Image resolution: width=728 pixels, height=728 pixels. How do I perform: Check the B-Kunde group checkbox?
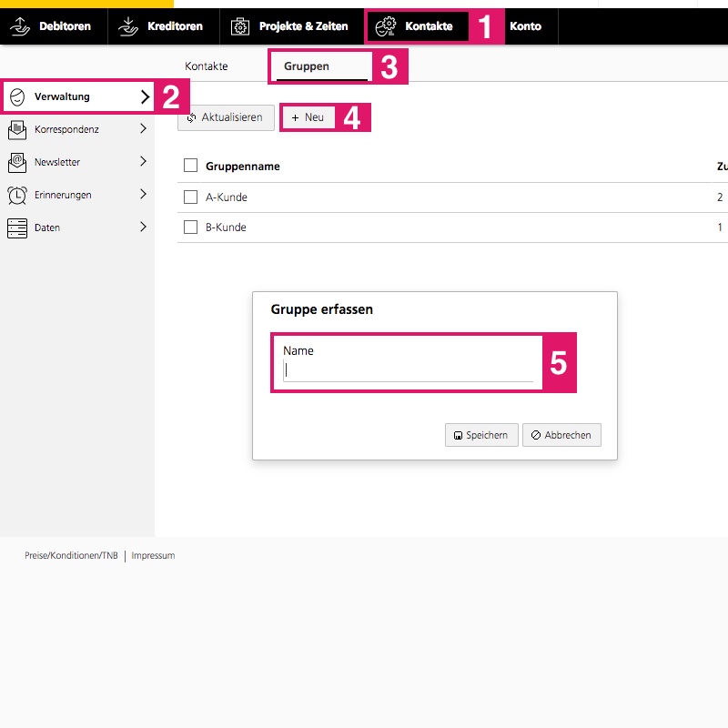click(x=190, y=227)
